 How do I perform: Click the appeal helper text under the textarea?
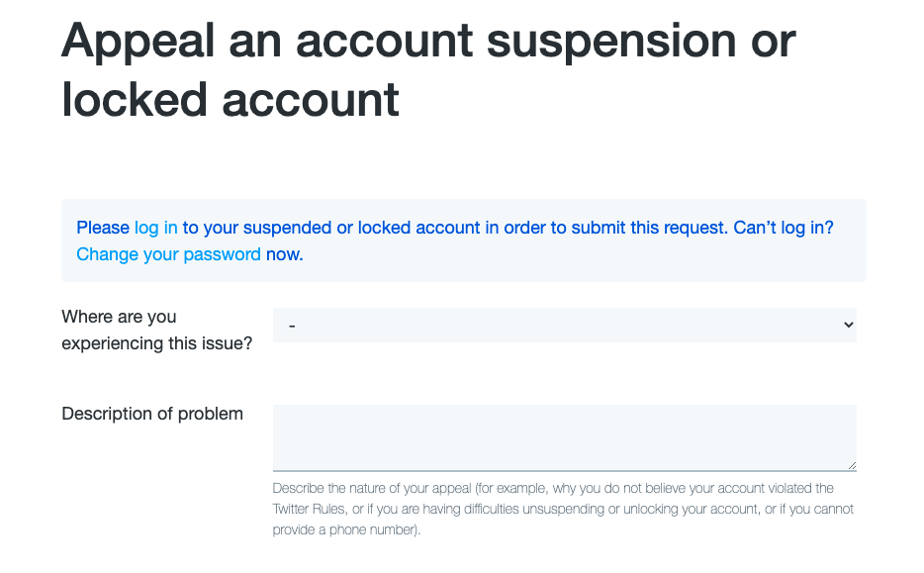(563, 508)
